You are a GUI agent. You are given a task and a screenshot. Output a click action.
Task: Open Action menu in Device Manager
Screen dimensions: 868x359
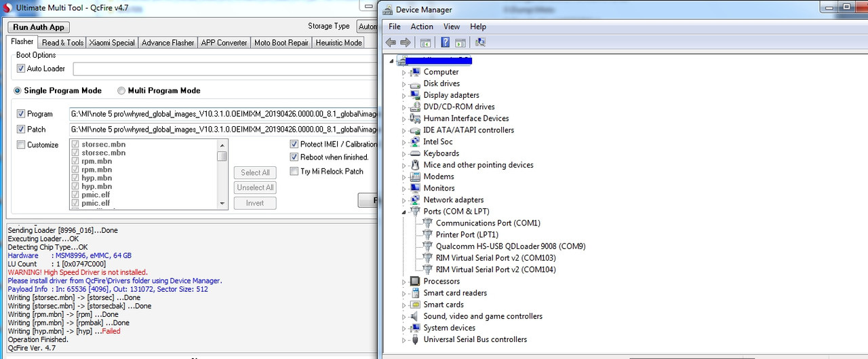[x=422, y=26]
